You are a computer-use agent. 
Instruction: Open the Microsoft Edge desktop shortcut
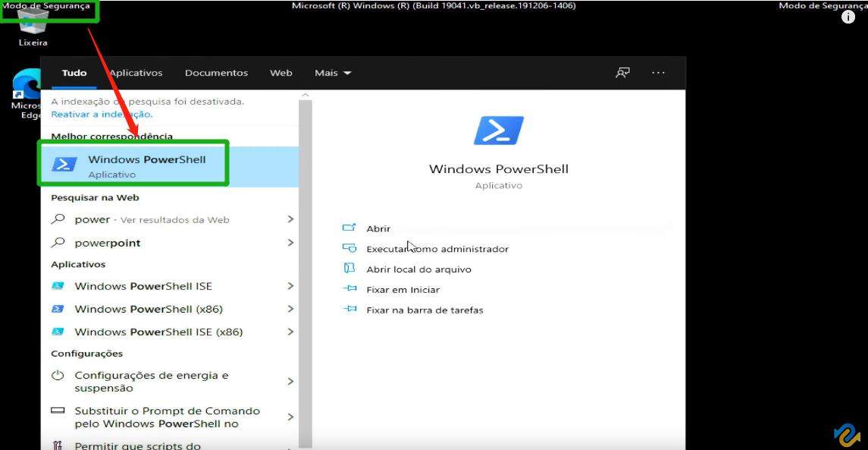pyautogui.click(x=27, y=93)
